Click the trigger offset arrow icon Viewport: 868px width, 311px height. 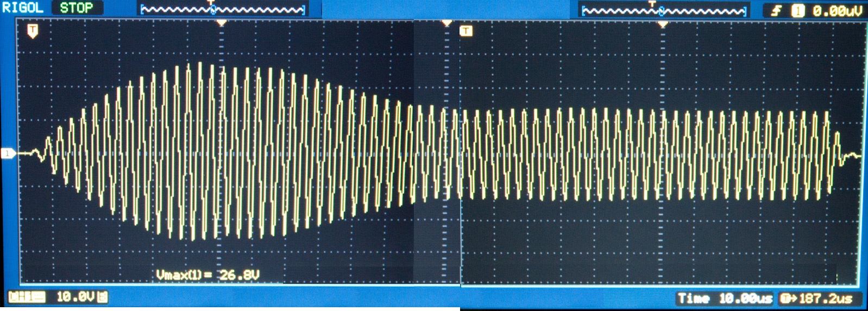point(787,298)
